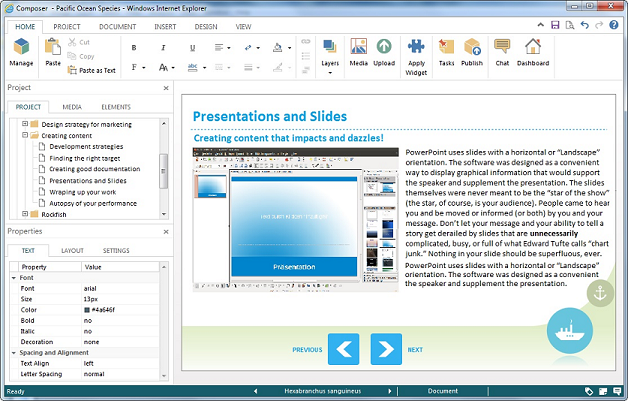Click the #4a646f color swatch
628x401 pixels.
click(87, 310)
